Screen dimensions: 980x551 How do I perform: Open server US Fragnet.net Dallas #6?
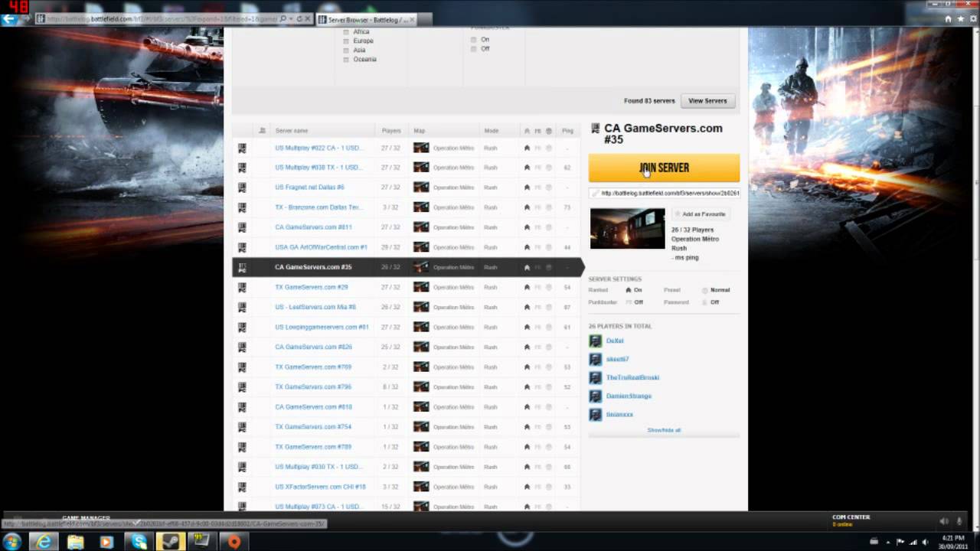[x=309, y=187]
